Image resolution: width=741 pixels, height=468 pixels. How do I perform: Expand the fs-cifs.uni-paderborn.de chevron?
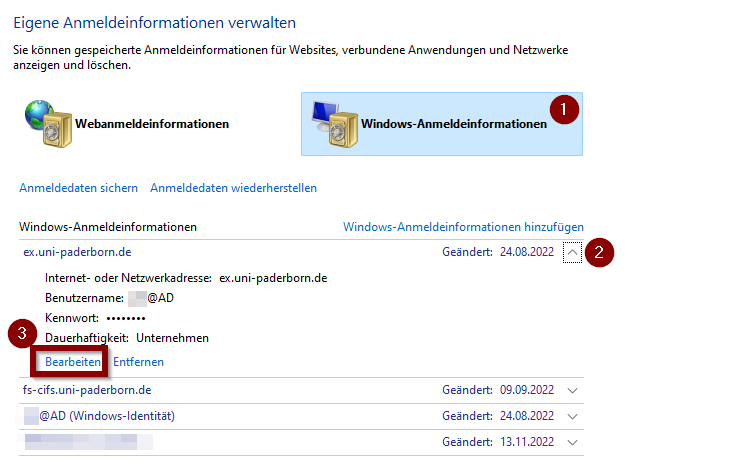point(572,390)
